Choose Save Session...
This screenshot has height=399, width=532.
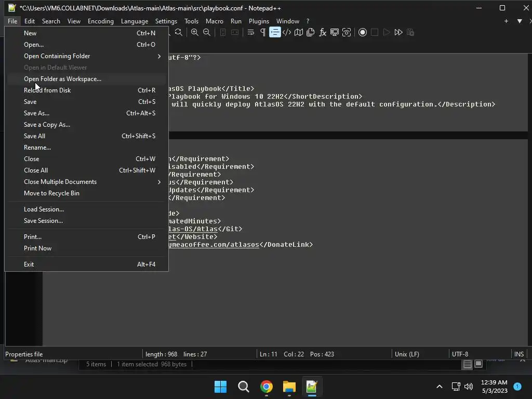pyautogui.click(x=87, y=221)
